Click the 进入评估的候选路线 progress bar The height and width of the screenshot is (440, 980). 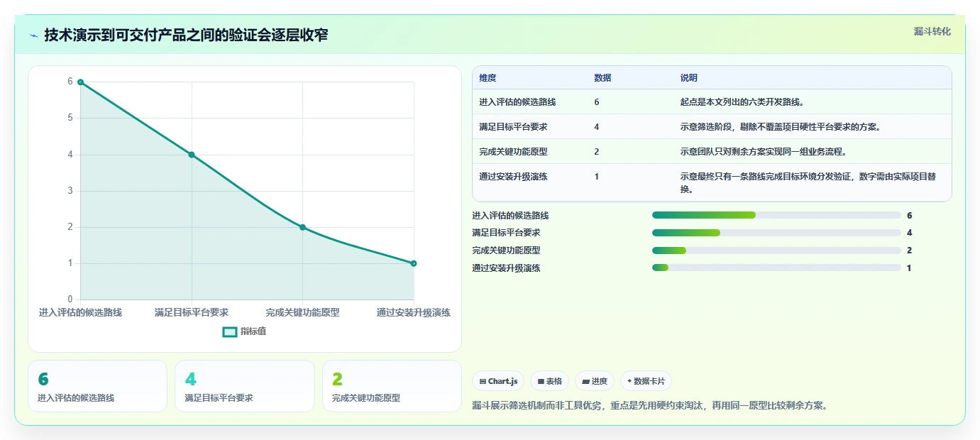tap(776, 215)
